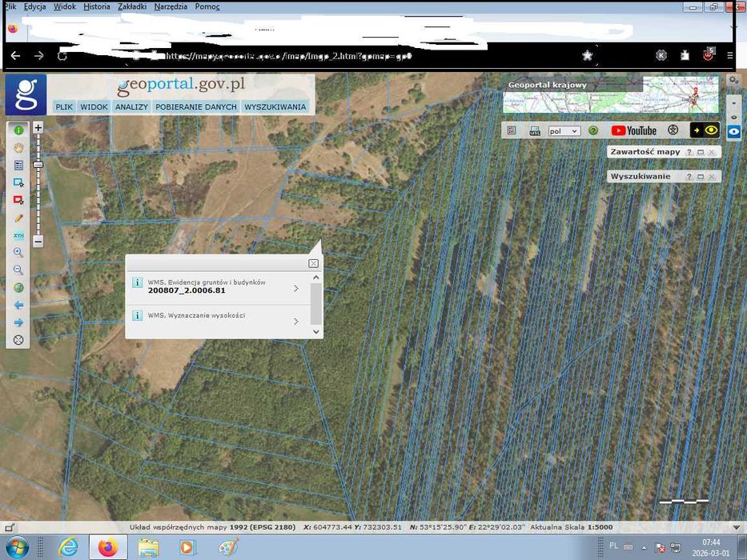
Task: Open the Firefox hamburger menu
Action: (x=730, y=56)
